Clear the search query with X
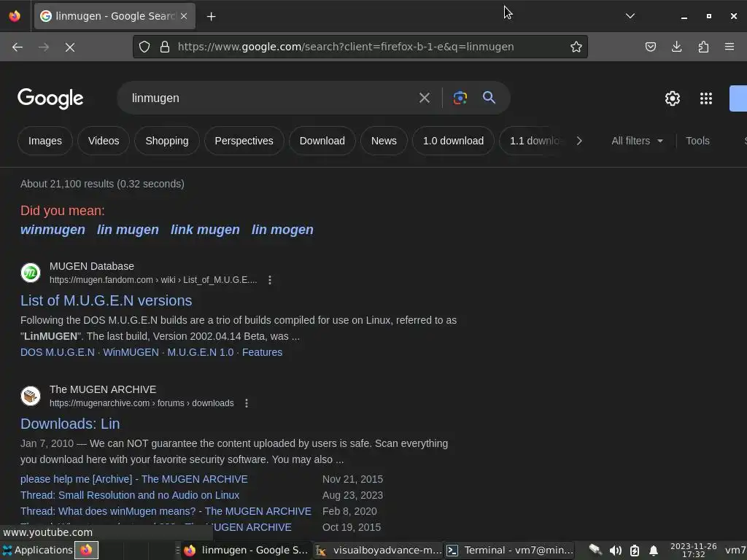 pyautogui.click(x=424, y=98)
